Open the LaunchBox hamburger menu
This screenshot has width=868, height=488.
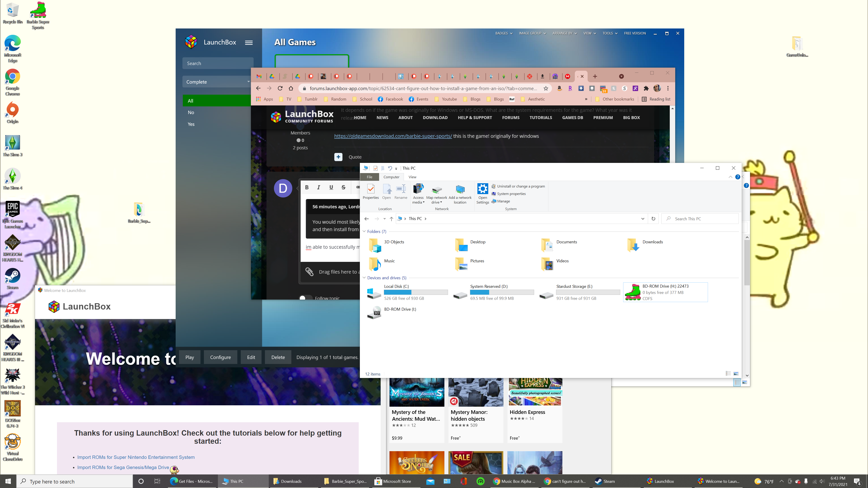pos(249,42)
